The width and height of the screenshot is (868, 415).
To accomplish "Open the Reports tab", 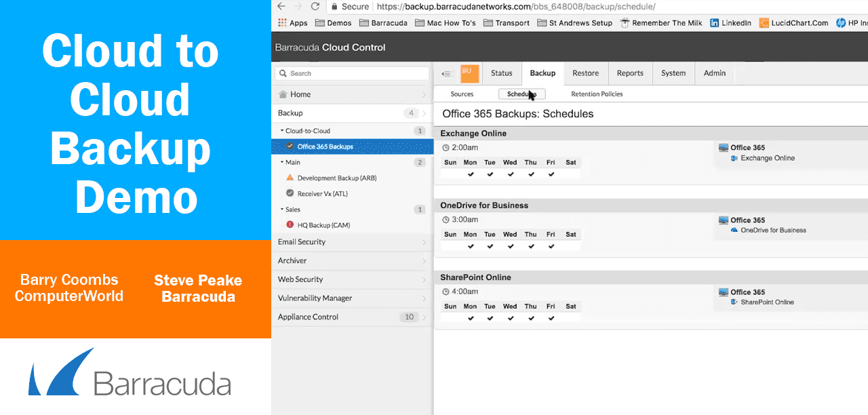I will [630, 73].
